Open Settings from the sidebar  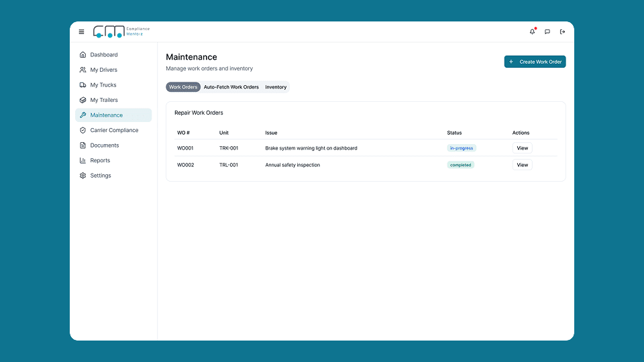pyautogui.click(x=101, y=176)
